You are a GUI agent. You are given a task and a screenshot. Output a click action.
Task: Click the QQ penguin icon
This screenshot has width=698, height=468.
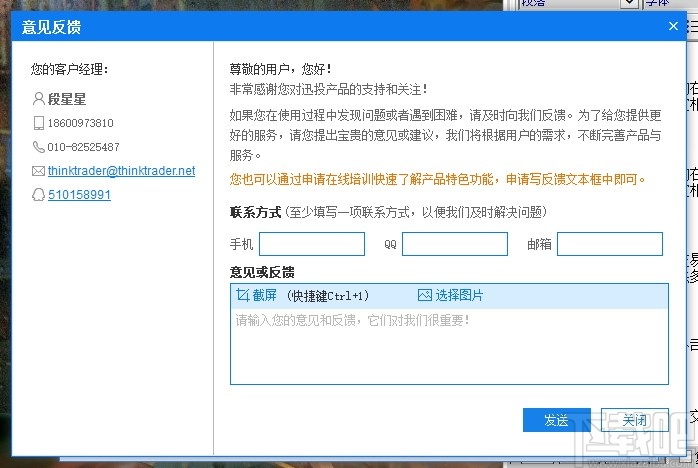point(39,195)
